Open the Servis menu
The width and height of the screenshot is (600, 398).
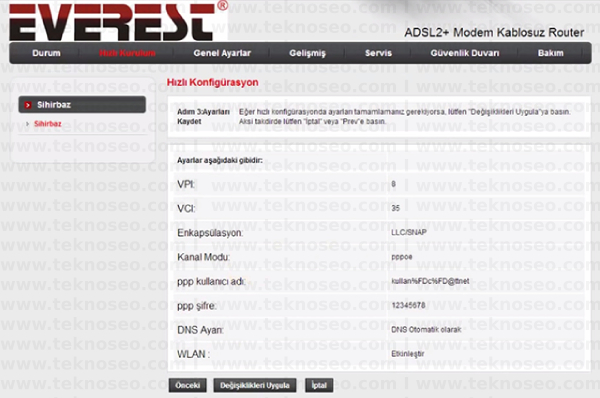click(x=378, y=53)
